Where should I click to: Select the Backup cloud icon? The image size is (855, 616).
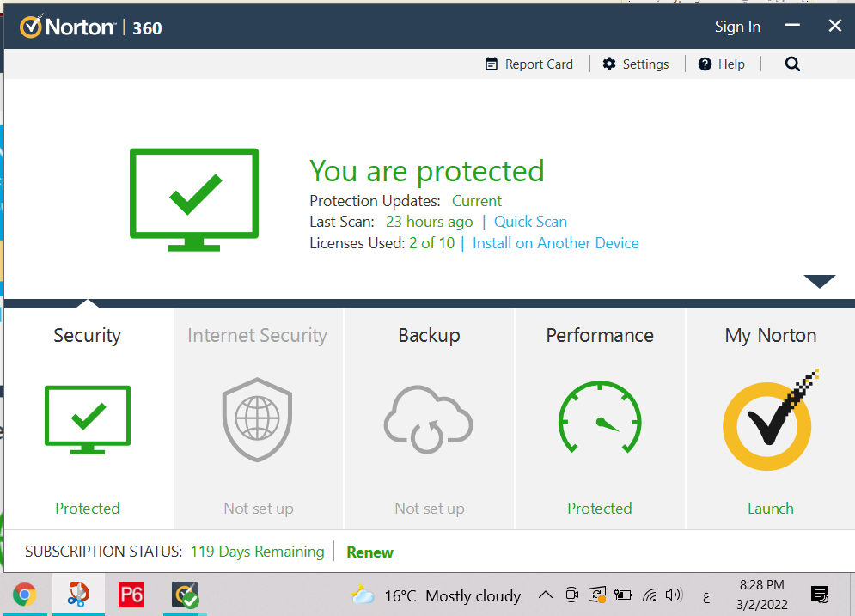[429, 419]
